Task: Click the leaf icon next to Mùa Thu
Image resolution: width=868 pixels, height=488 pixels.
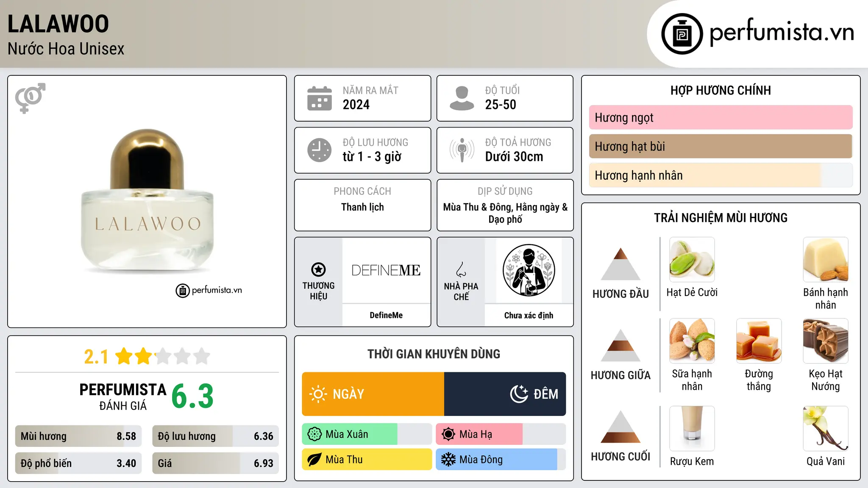Action: point(314,460)
